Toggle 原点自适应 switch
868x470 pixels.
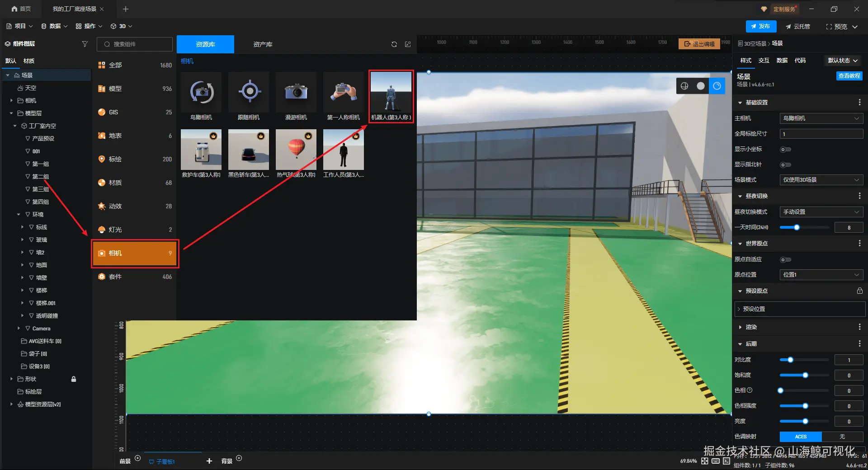point(786,259)
